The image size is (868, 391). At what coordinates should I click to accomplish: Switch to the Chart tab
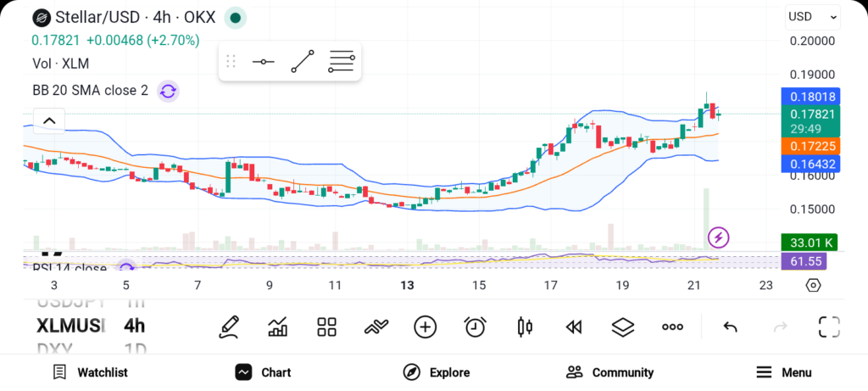point(263,372)
